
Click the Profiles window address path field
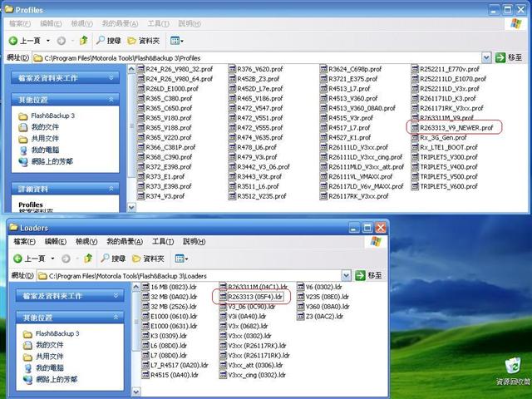(249, 57)
